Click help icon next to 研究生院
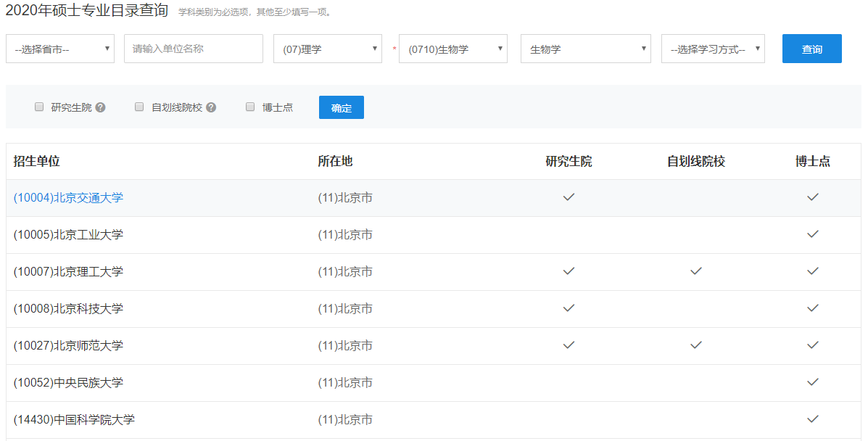868x441 pixels. [100, 107]
